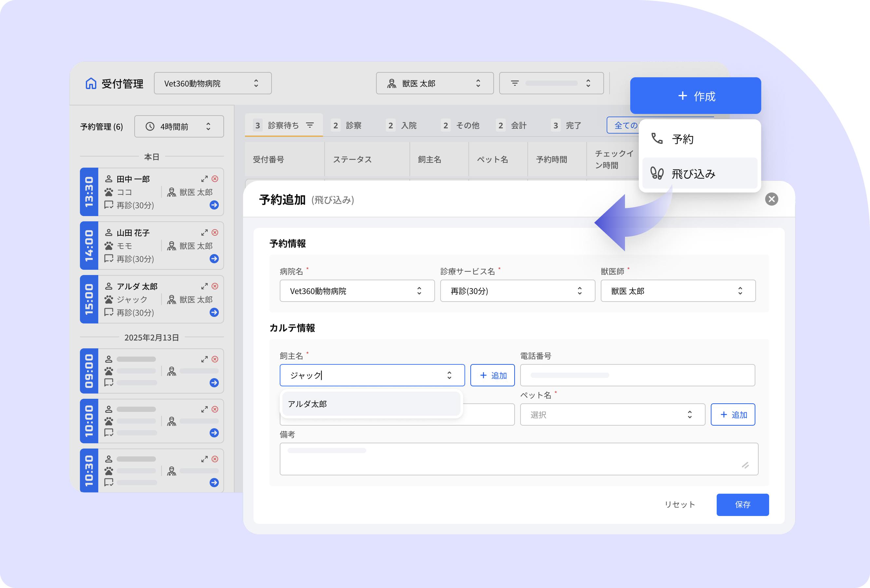Expand the 10:00 appointment card
This screenshot has height=588, width=870.
[x=204, y=409]
